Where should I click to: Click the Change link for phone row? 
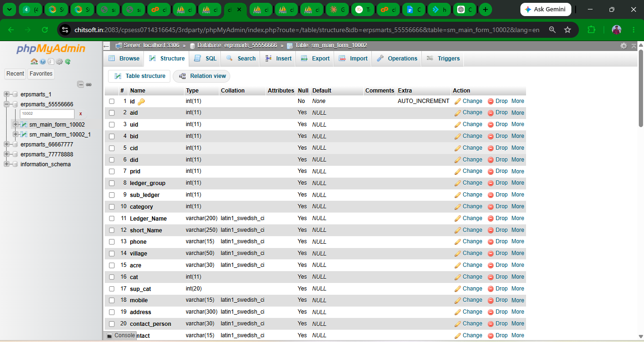coord(472,241)
